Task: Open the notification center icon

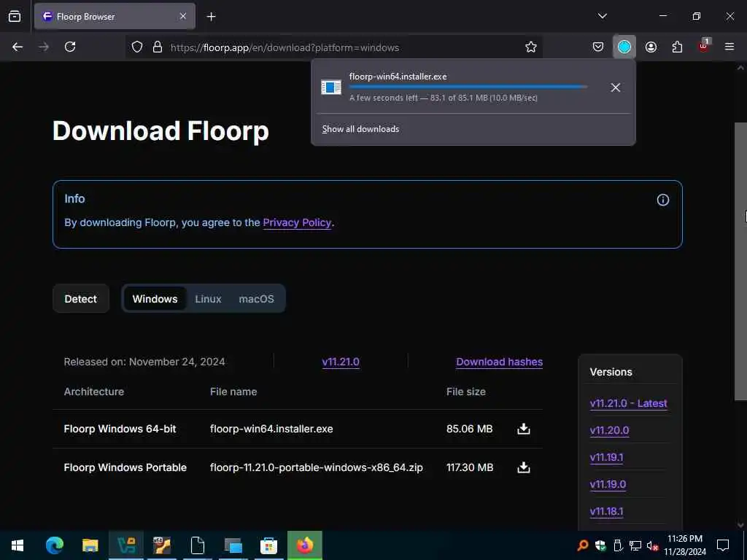Action: coord(723,545)
